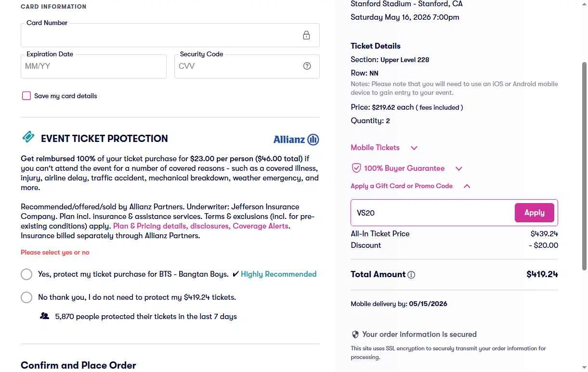Click the card number lock icon

(306, 35)
